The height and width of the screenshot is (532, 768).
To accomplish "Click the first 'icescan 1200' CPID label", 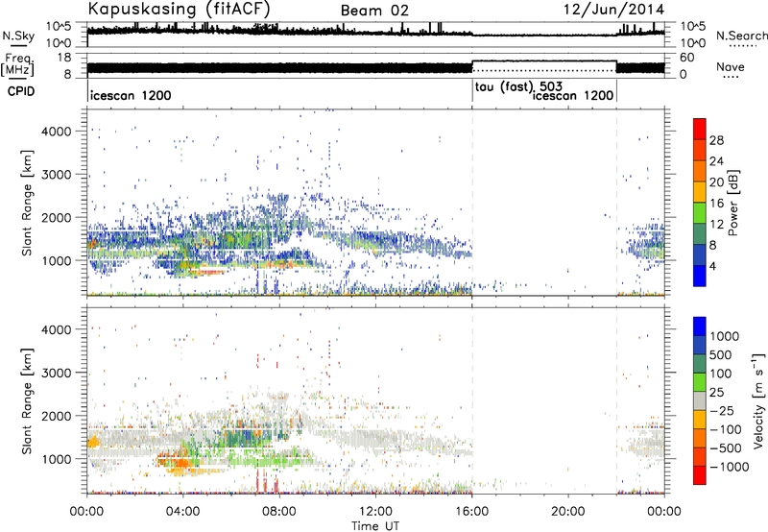I will [131, 95].
